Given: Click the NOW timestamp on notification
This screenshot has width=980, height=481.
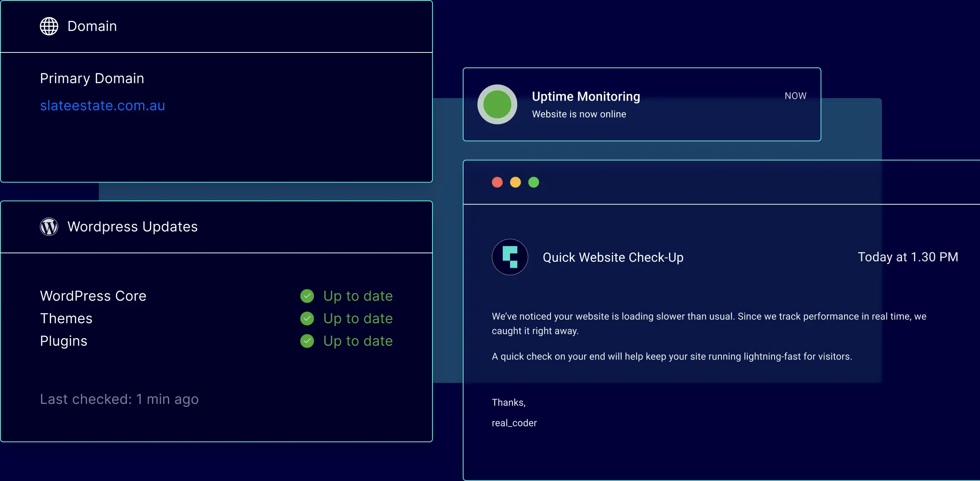Looking at the screenshot, I should [796, 96].
